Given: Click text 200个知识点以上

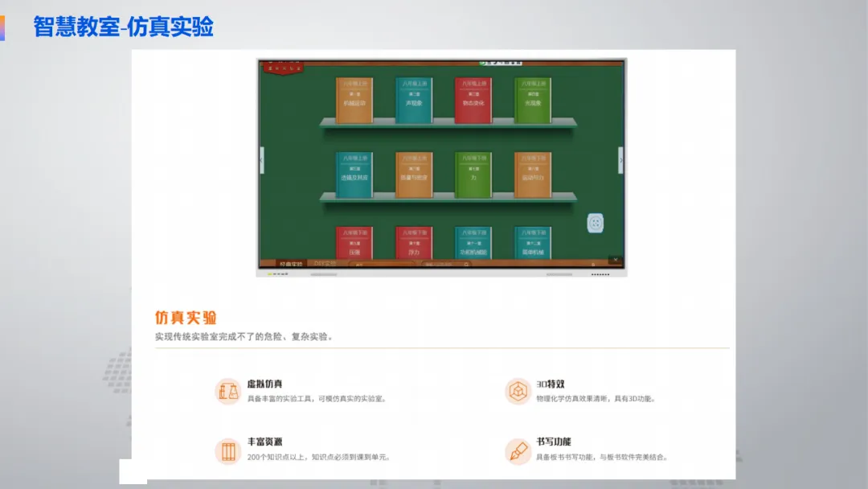Looking at the screenshot, I should pyautogui.click(x=276, y=458).
